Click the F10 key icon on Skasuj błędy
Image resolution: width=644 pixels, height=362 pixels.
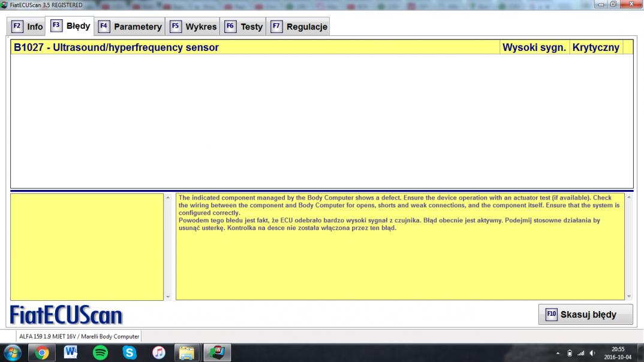click(551, 315)
